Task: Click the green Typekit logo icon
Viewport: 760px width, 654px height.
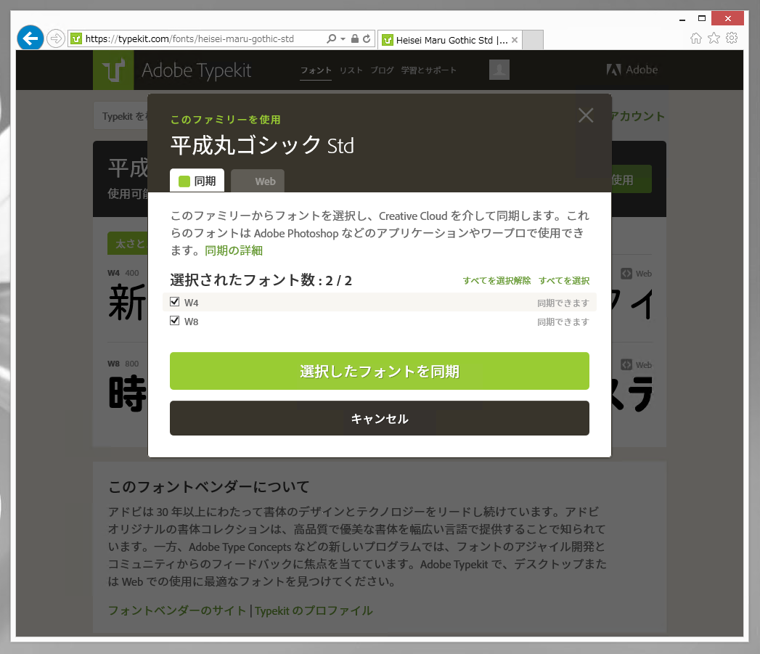Action: [x=113, y=70]
